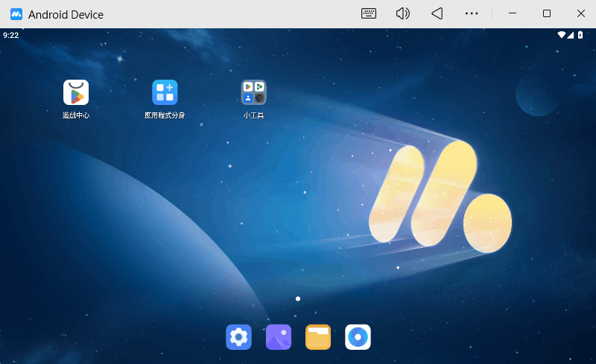Screen dimensions: 596x364
Task: Launch the 應用程式分身 app cloner
Action: point(165,92)
